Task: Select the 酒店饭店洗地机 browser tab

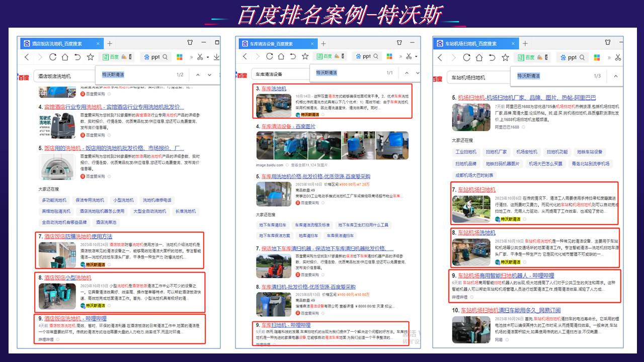Action: point(56,44)
